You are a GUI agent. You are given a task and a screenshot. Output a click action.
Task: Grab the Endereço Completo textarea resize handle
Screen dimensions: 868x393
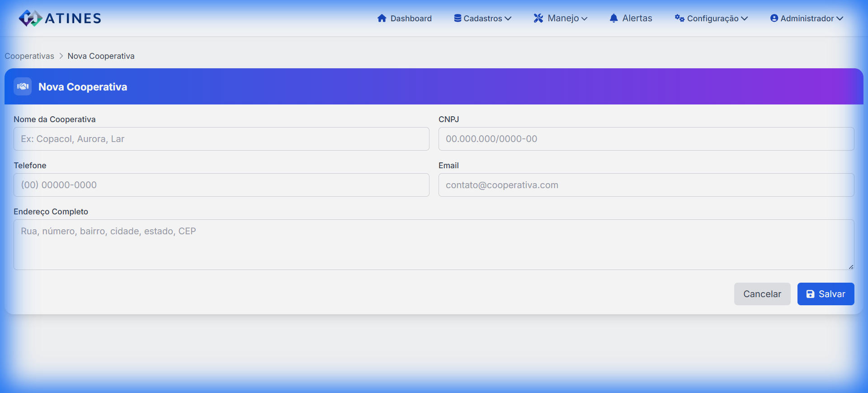pyautogui.click(x=851, y=267)
